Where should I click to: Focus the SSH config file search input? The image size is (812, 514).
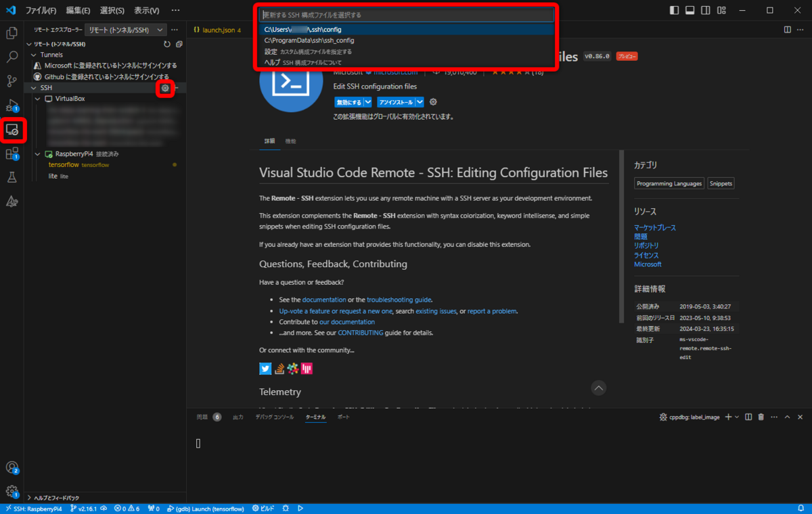click(406, 15)
